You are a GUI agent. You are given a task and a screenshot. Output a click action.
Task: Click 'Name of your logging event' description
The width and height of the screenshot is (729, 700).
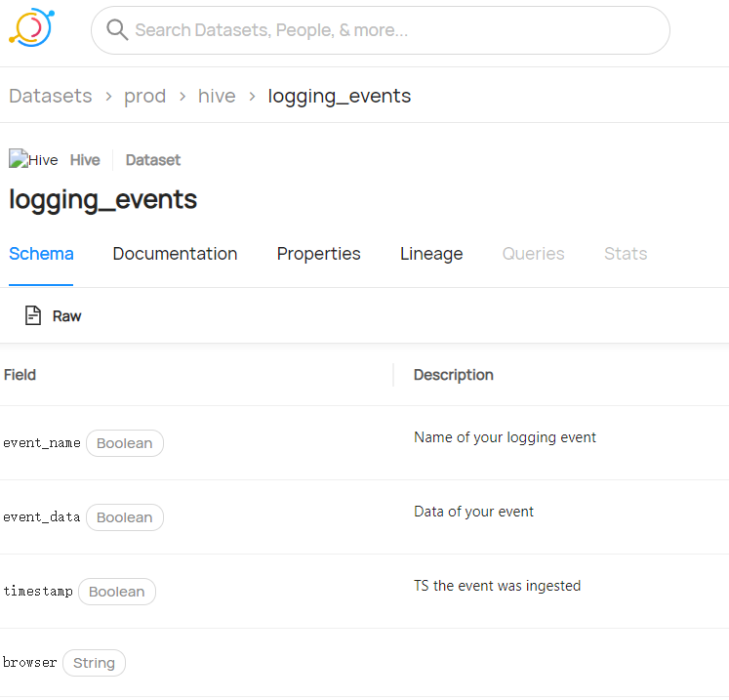click(x=505, y=437)
